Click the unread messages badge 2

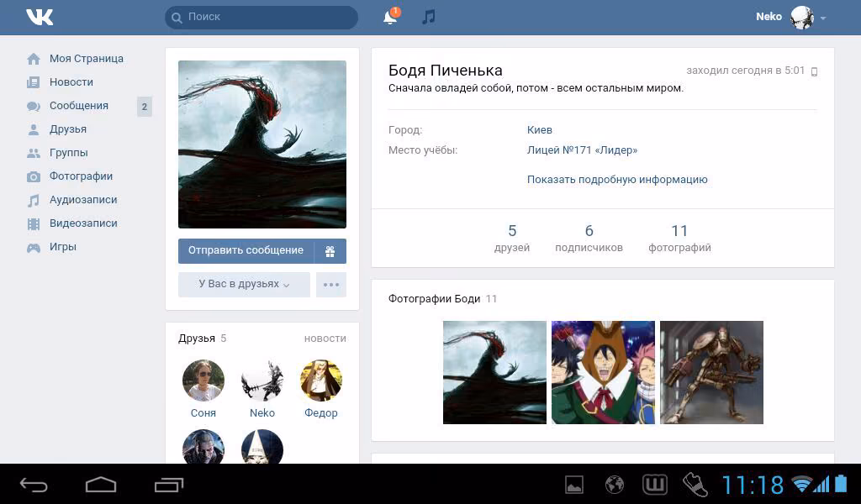pyautogui.click(x=145, y=107)
